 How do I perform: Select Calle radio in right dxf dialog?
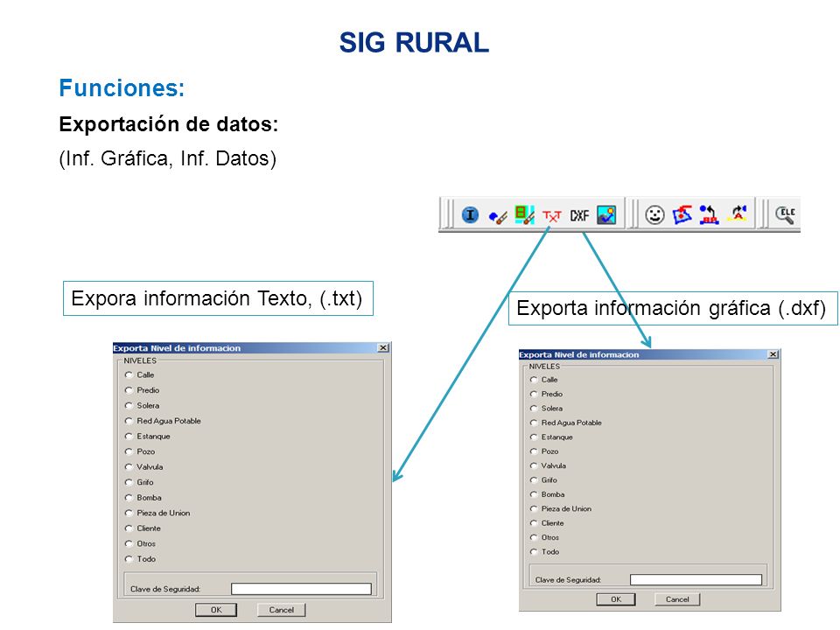click(x=534, y=379)
